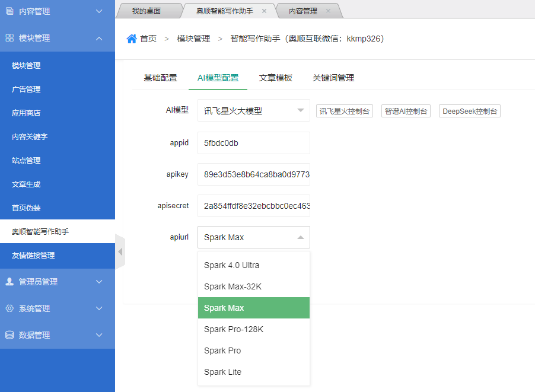Image resolution: width=535 pixels, height=392 pixels.
Task: Collapse the apiurl Spark Max dropdown
Action: coord(253,237)
